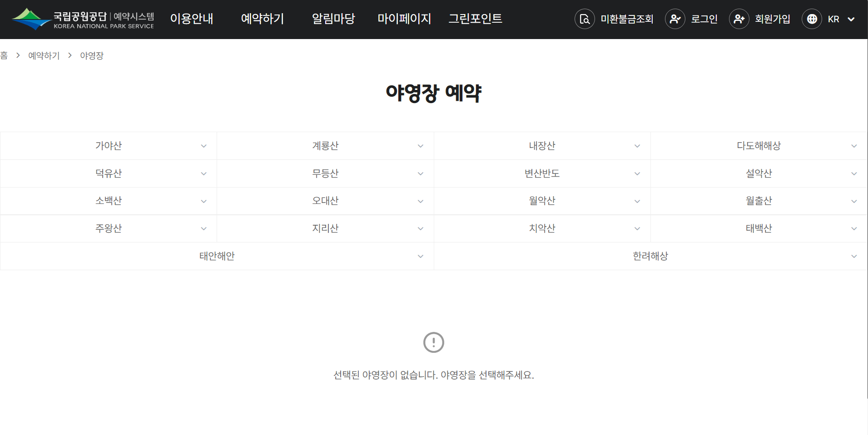Click 예약하기 in the breadcrumb

(44, 55)
